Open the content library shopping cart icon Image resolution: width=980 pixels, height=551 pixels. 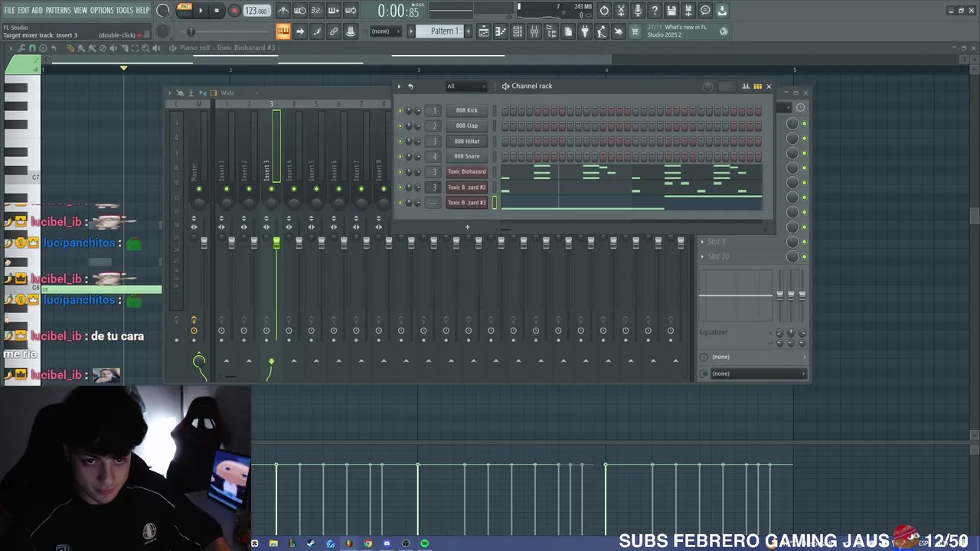coord(635,31)
